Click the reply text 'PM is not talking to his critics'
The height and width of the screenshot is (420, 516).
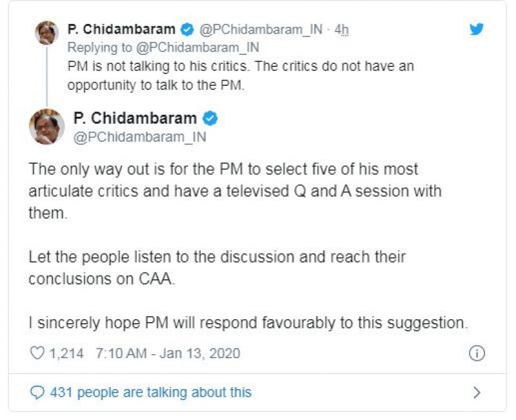pyautogui.click(x=240, y=66)
